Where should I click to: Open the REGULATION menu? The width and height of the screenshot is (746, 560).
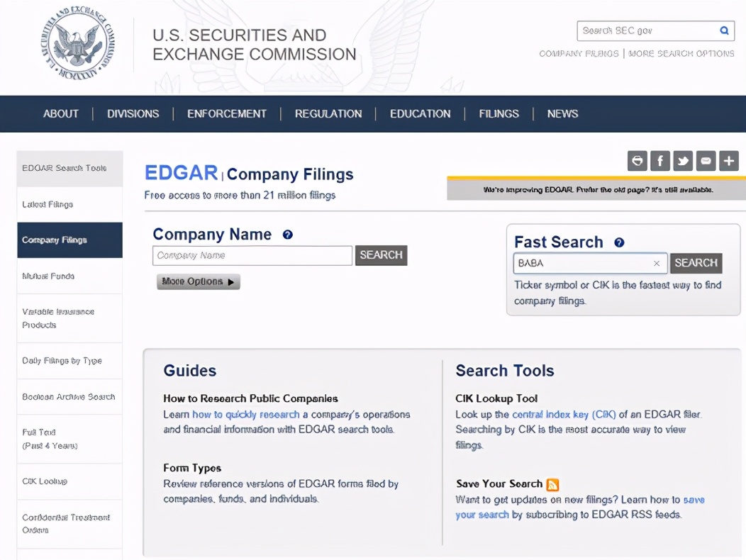pos(328,113)
